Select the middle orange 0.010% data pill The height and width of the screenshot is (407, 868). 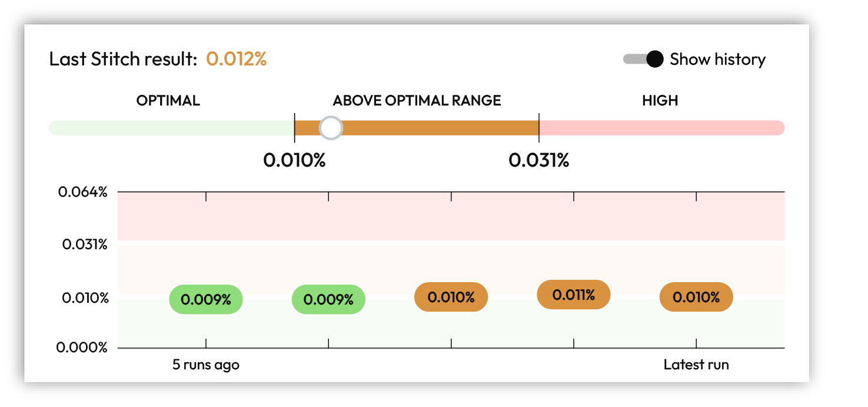click(x=451, y=297)
